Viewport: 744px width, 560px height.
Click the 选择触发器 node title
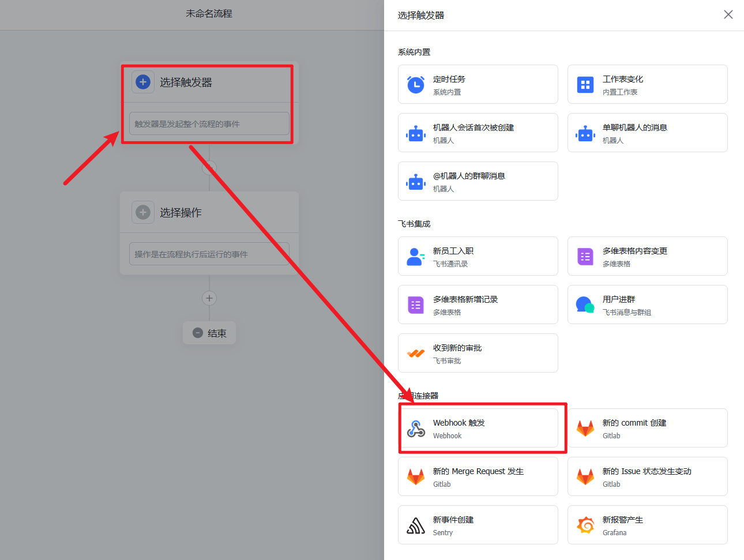coord(186,82)
